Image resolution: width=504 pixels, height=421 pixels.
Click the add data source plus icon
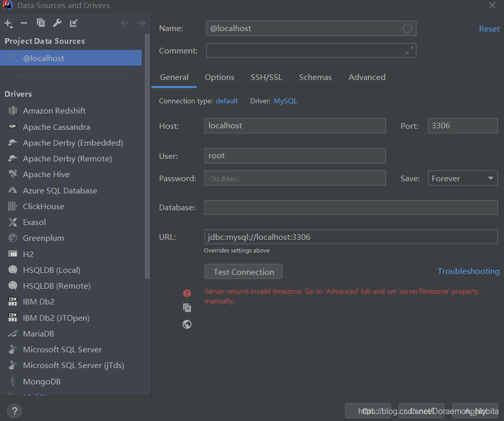[x=8, y=23]
